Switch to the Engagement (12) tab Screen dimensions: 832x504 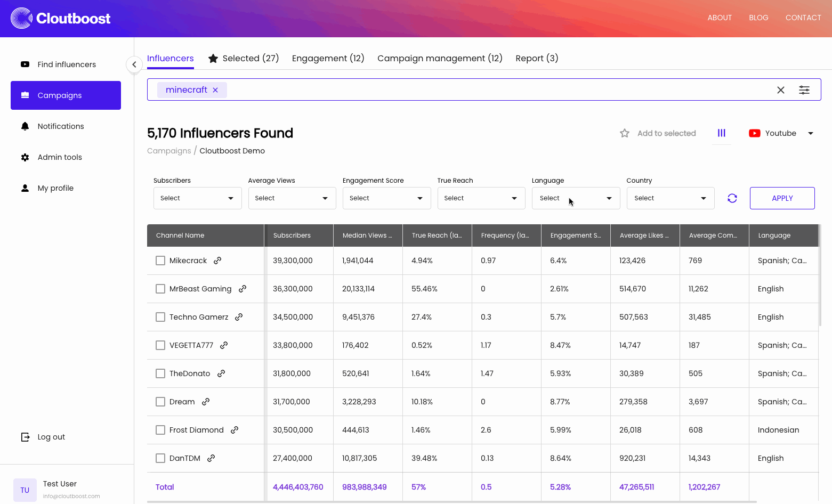click(x=328, y=59)
